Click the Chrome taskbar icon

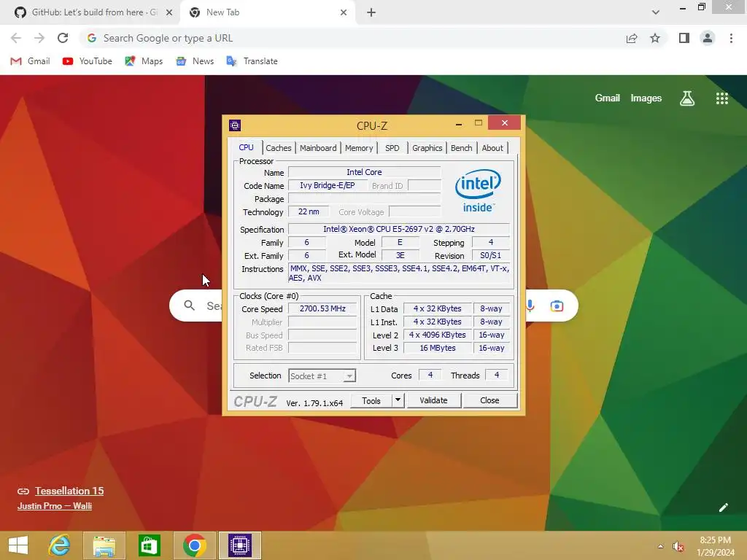coord(194,545)
